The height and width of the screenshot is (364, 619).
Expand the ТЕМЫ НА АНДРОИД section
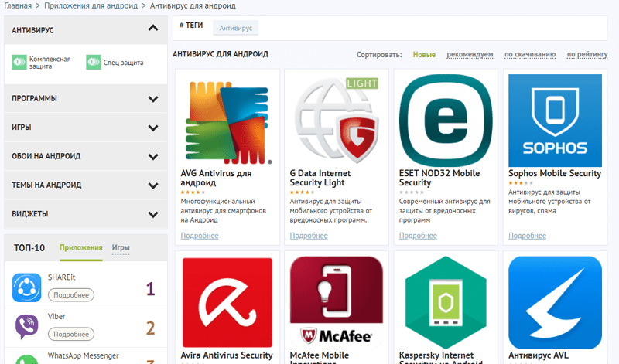tap(152, 185)
